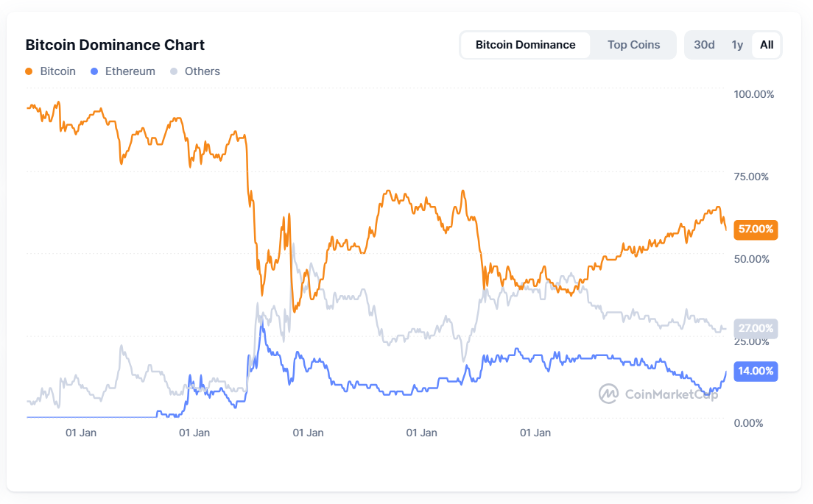Select the blue 14.00% Ethereum value badge
Viewport: 813px width, 504px height.
click(x=756, y=372)
